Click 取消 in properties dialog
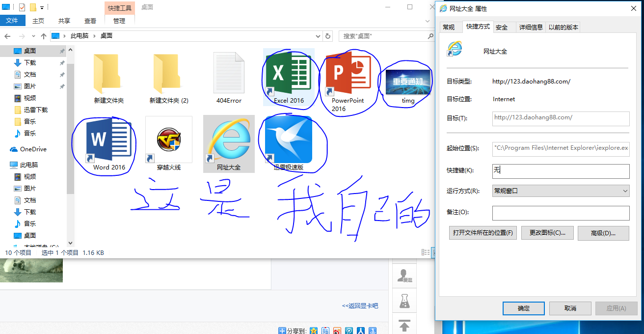 (570, 308)
